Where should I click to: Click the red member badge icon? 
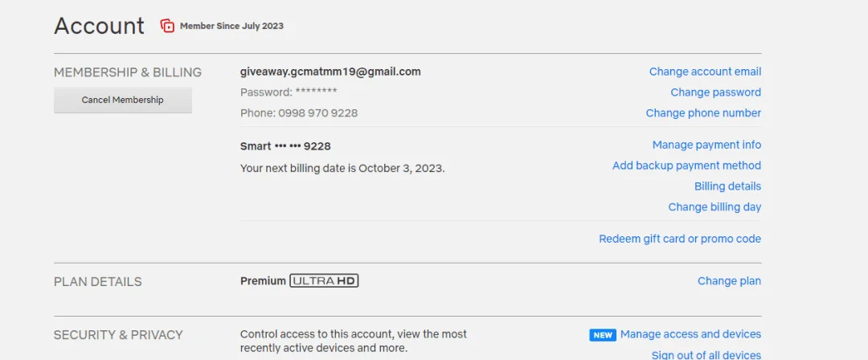(167, 26)
